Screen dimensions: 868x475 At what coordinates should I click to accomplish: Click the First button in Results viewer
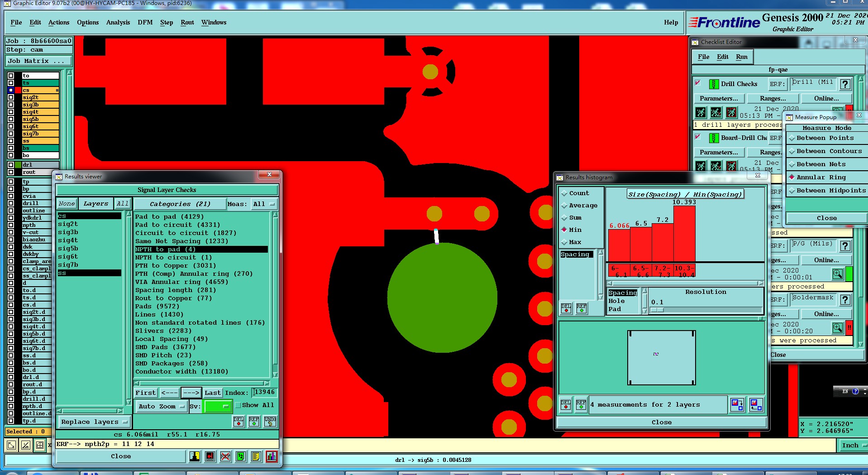[x=146, y=393]
